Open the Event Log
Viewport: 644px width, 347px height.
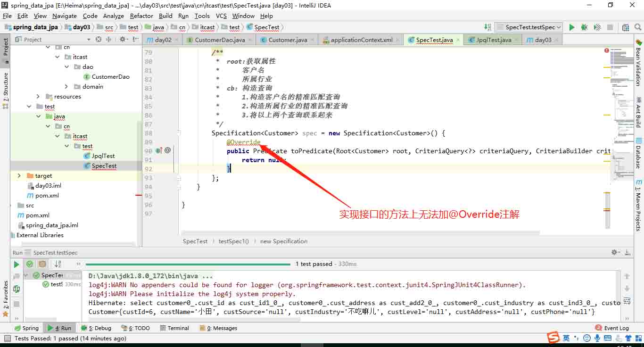[612, 328]
